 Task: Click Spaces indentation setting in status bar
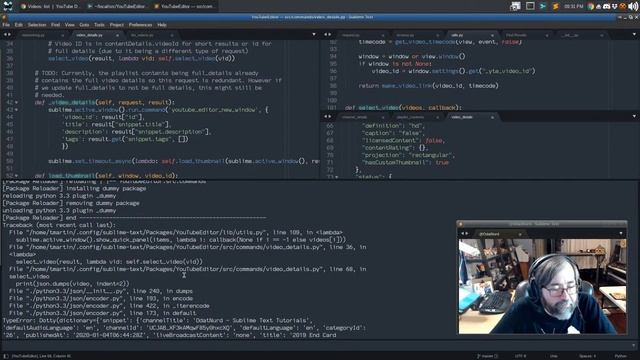pos(587,356)
